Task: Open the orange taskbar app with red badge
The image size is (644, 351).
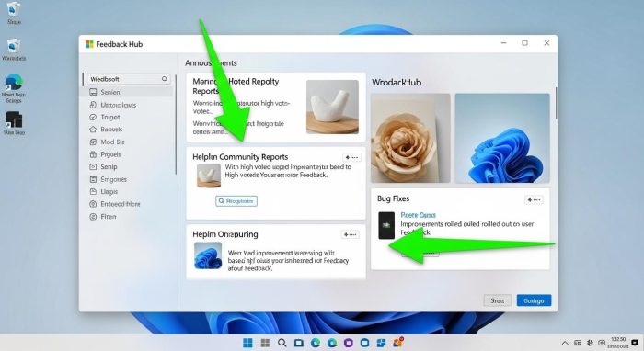Action: coord(398,343)
